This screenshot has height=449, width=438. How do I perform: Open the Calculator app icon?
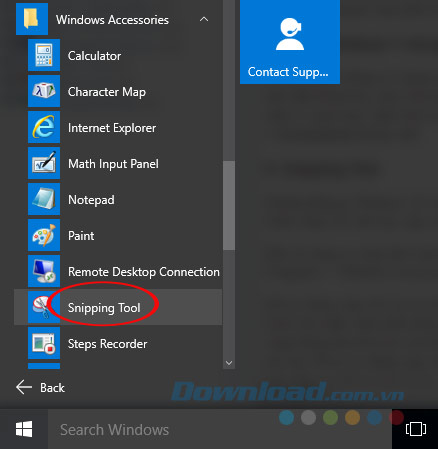(x=44, y=55)
